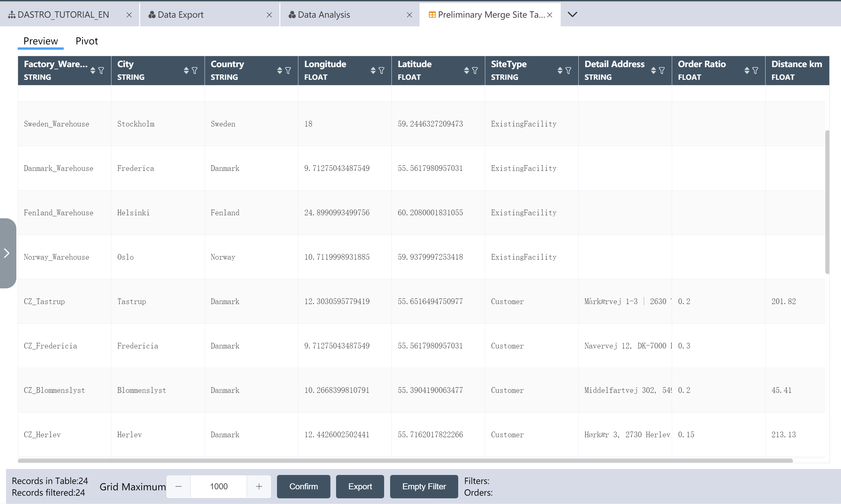The image size is (841, 504).
Task: Click distance value 213.13
Action: (x=795, y=435)
